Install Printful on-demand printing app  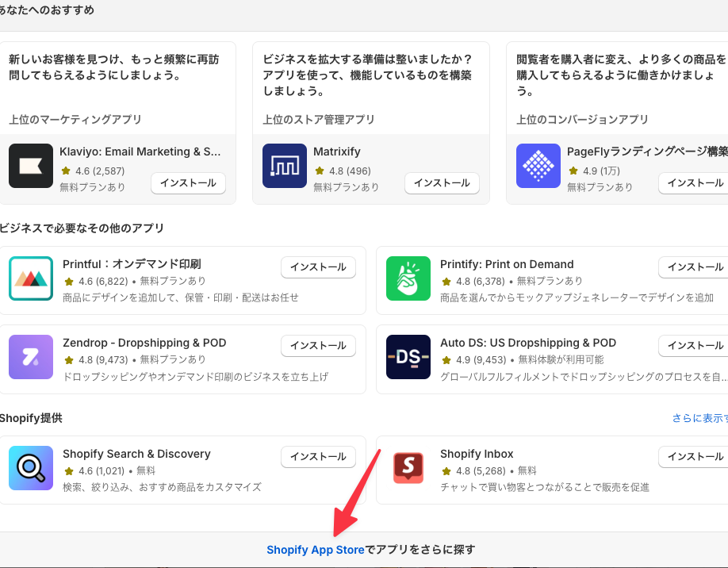point(318,267)
